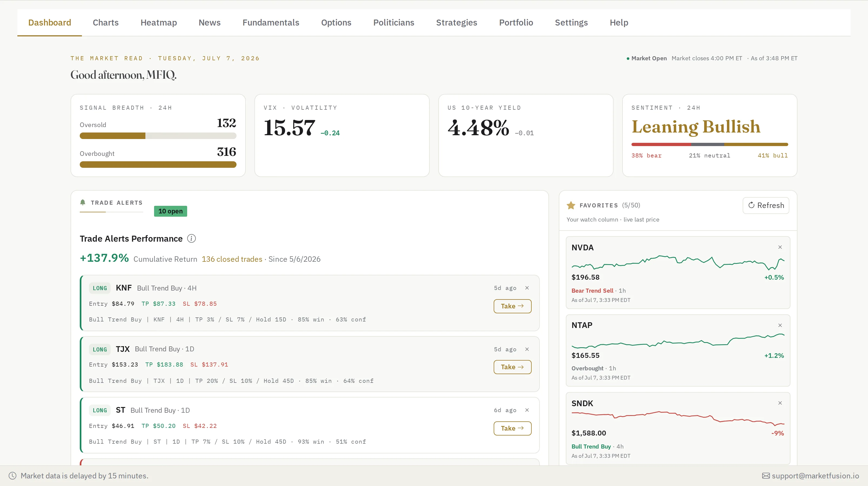The height and width of the screenshot is (486, 868).
Task: Open the Politicians tab
Action: pos(394,23)
